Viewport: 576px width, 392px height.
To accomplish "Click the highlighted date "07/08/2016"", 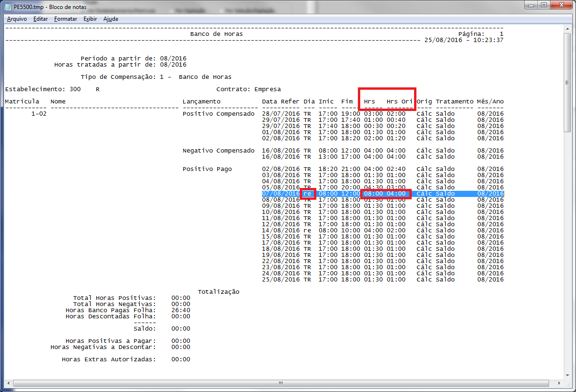I will coord(281,194).
